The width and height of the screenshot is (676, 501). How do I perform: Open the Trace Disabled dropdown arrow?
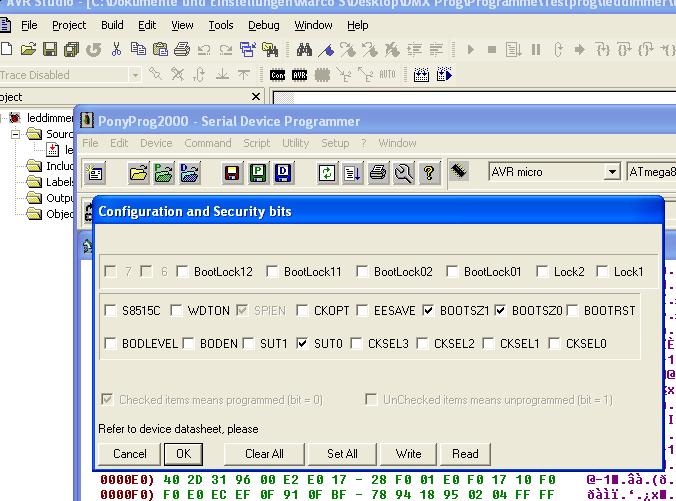tap(135, 75)
